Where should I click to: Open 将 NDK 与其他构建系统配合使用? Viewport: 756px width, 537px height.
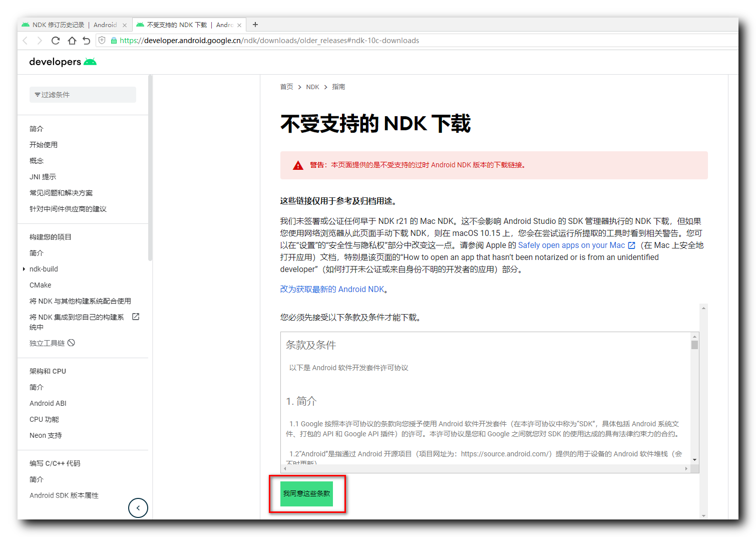coord(80,301)
